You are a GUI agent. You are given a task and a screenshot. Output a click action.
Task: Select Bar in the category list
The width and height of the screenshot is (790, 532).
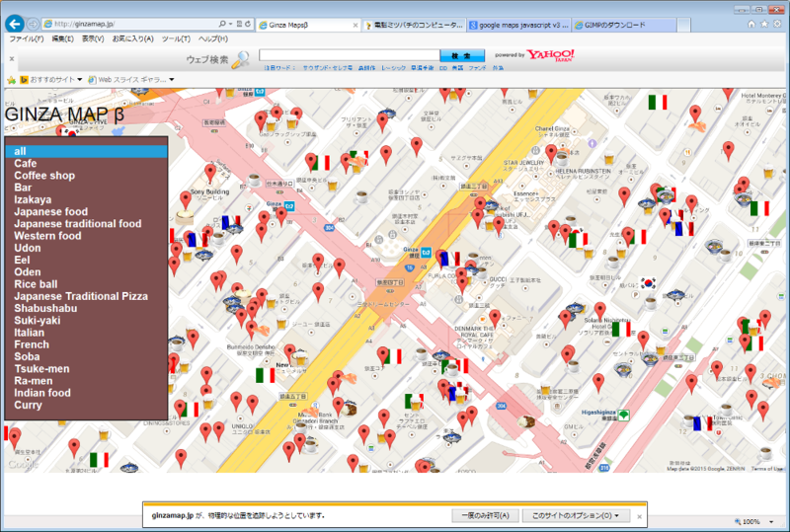tap(86, 188)
